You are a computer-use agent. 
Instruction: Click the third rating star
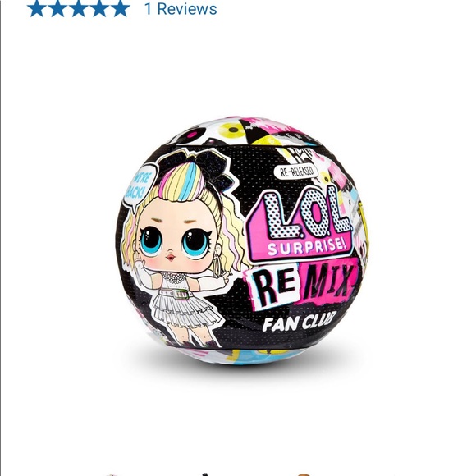tap(79, 8)
